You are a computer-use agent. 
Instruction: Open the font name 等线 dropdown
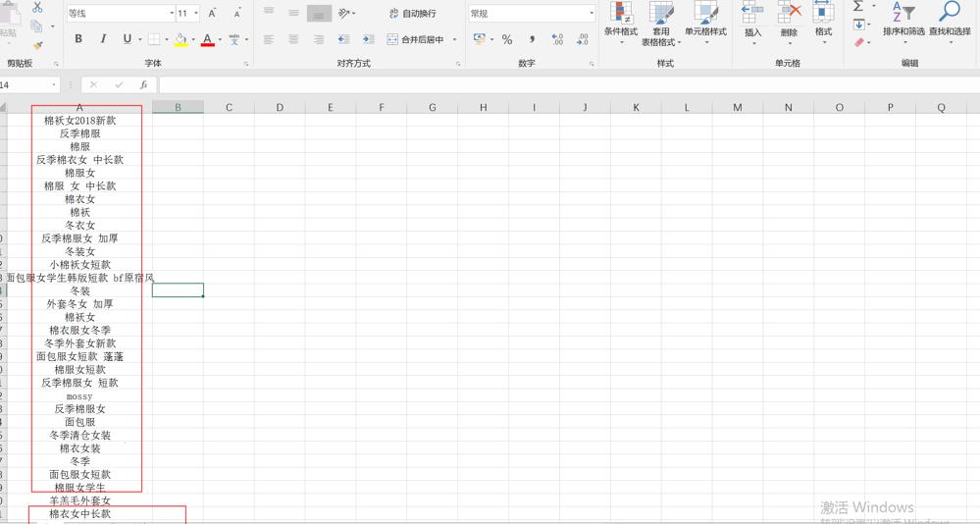click(172, 13)
